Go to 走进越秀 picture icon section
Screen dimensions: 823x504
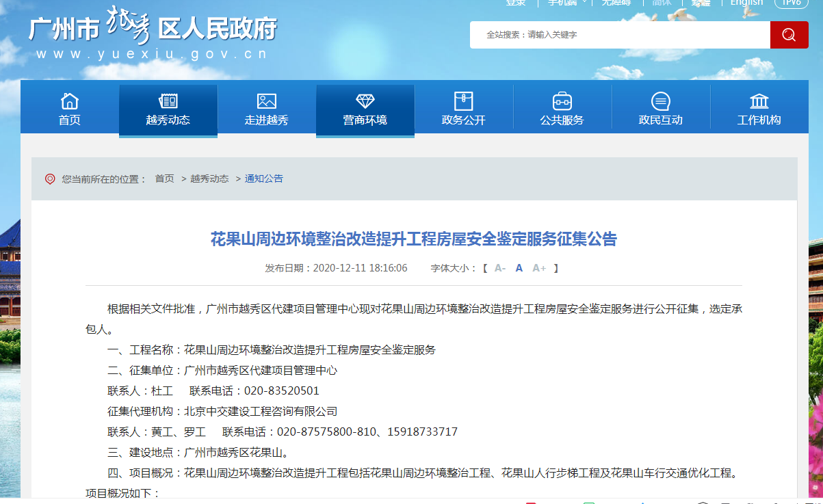point(266,102)
